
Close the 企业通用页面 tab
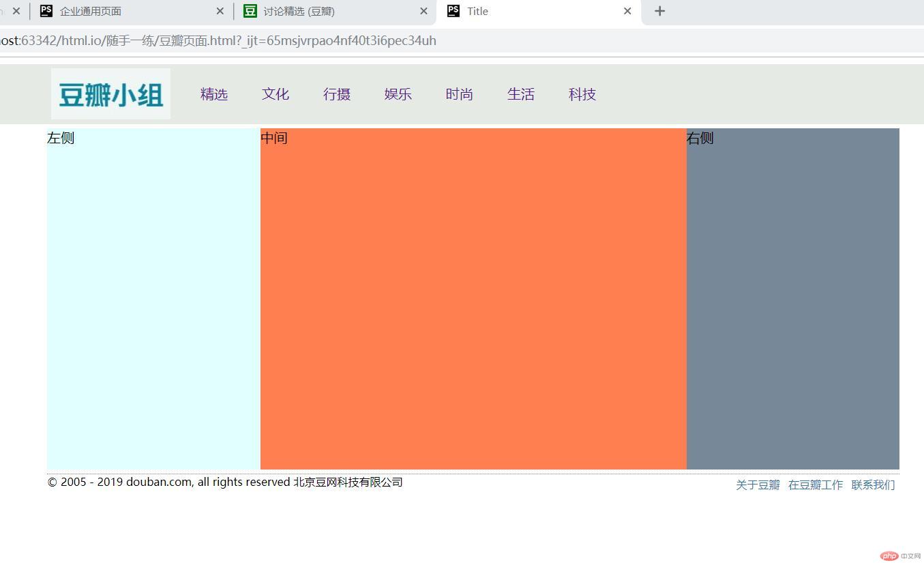[x=220, y=11]
